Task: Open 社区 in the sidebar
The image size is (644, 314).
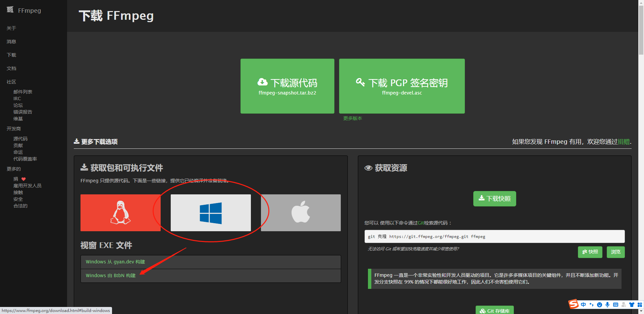Action: [11, 82]
